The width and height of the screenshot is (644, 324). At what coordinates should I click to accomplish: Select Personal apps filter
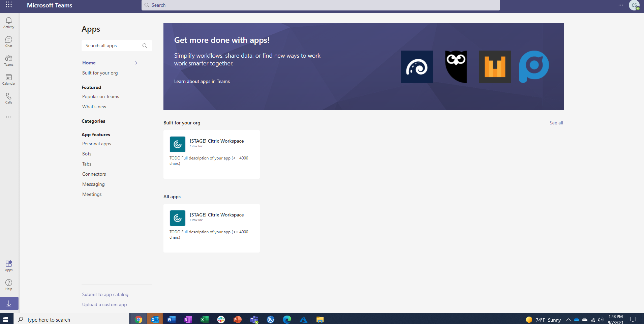point(97,144)
